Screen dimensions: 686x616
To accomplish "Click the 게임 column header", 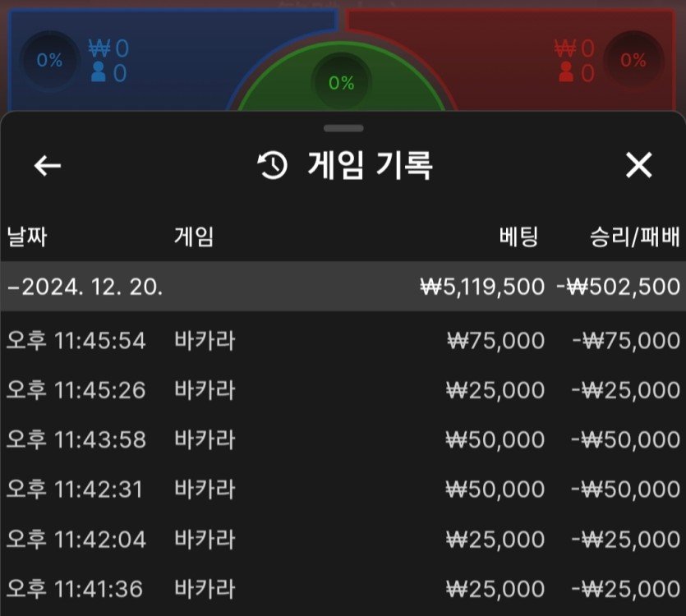I will coord(194,237).
